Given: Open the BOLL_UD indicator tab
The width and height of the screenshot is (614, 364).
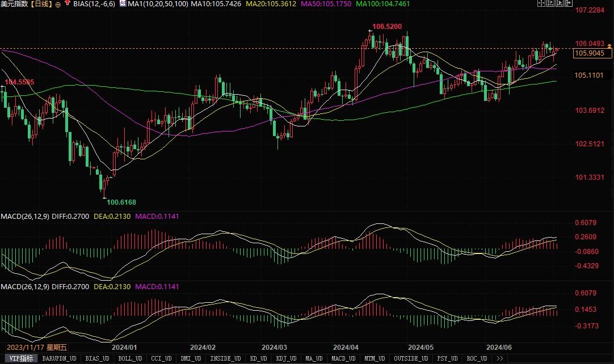Looking at the screenshot, I should (130, 358).
